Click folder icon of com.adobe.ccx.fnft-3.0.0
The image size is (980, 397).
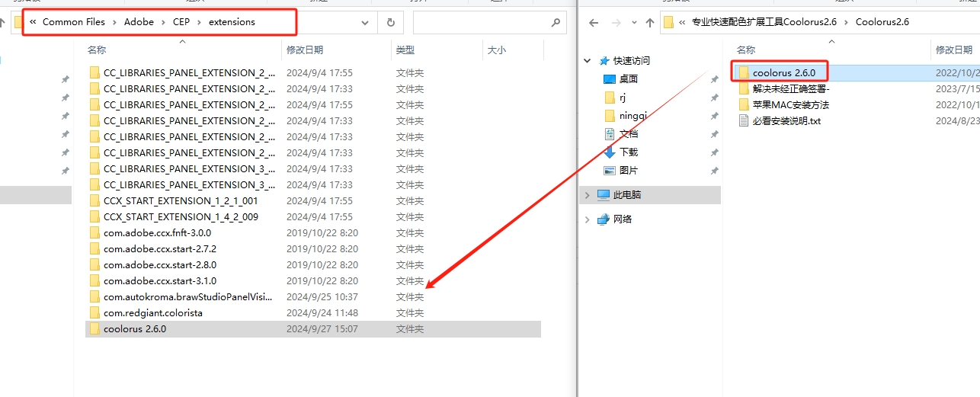94,232
